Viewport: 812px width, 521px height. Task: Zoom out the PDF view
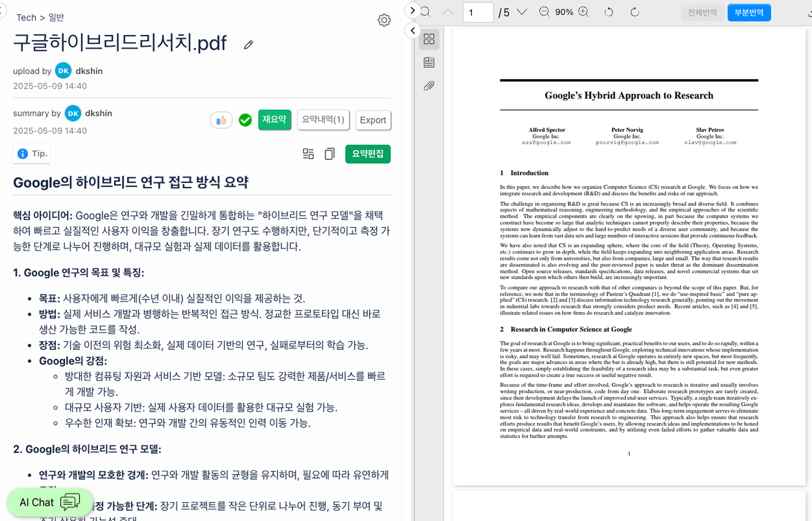pos(544,12)
